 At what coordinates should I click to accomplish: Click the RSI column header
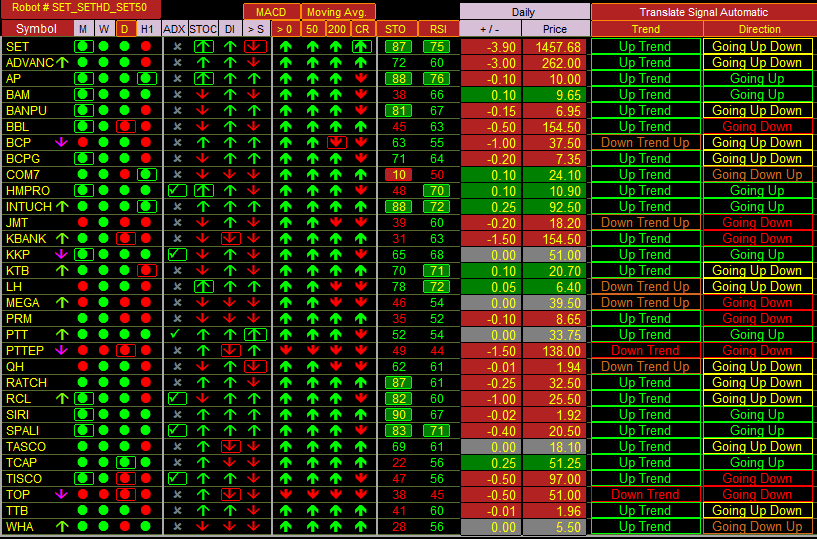point(438,29)
